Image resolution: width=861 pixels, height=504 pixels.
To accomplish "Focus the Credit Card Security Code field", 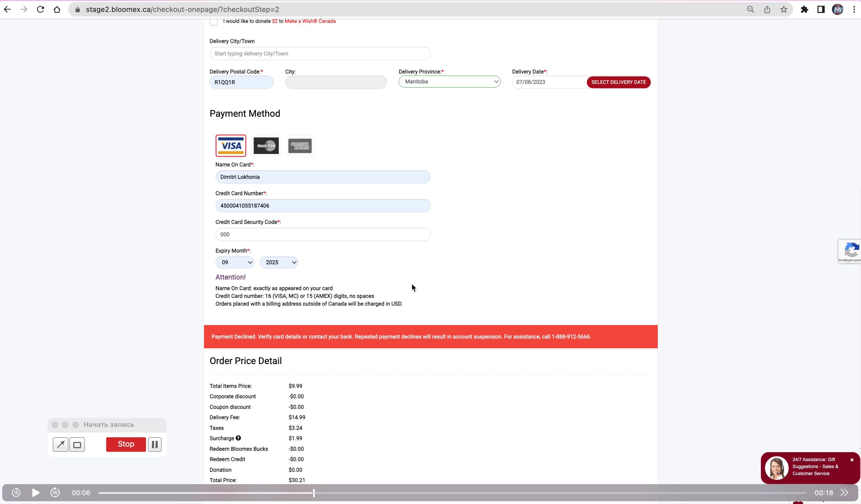I will tap(323, 234).
